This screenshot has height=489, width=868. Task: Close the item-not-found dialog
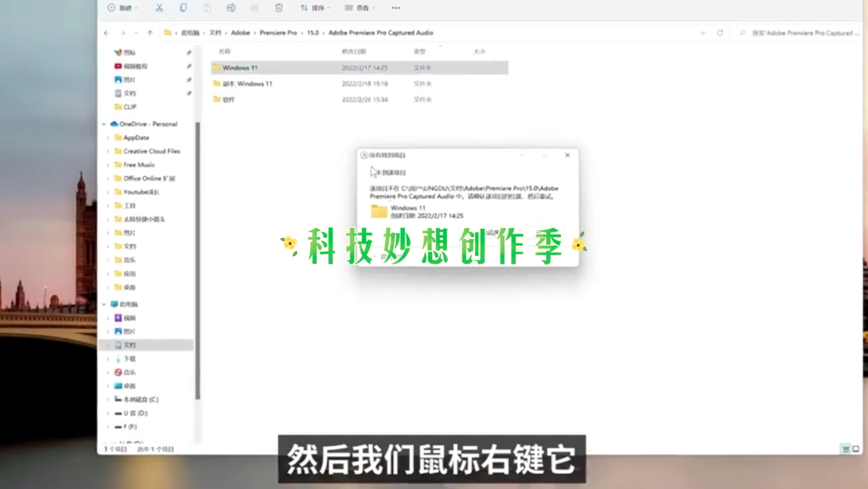567,155
